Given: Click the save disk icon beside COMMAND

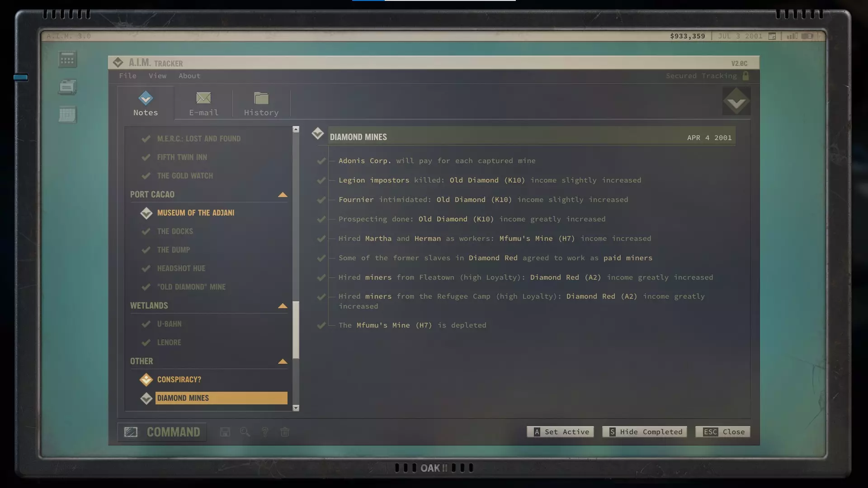Looking at the screenshot, I should (x=225, y=432).
